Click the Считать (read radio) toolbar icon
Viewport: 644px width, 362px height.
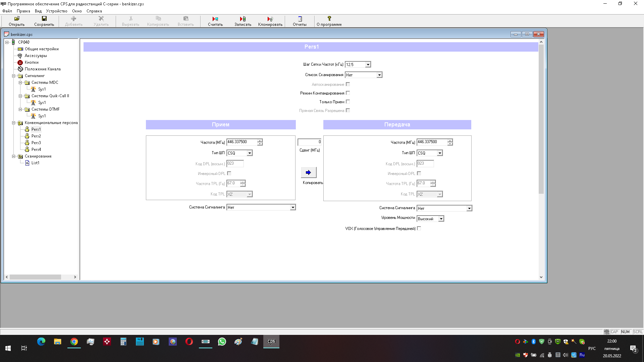tap(215, 19)
